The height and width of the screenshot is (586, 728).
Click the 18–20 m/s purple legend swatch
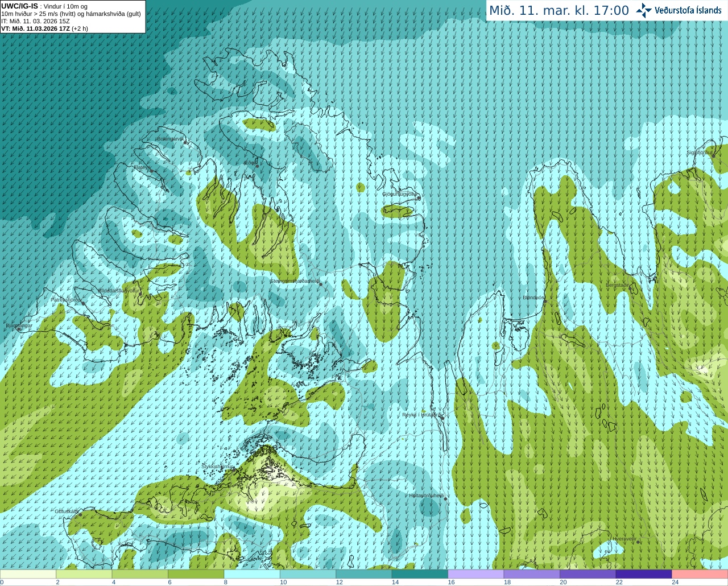click(x=532, y=574)
